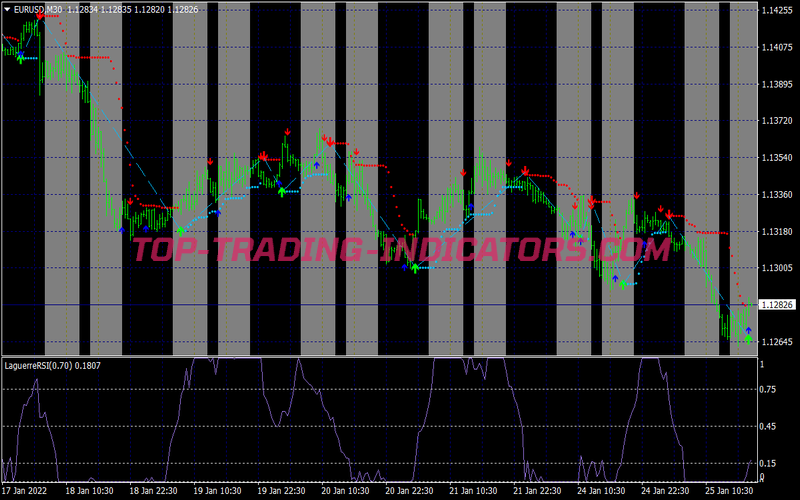Click the 19 Jan 22:30 time label
Screen dimensions: 800x500
pyautogui.click(x=281, y=491)
